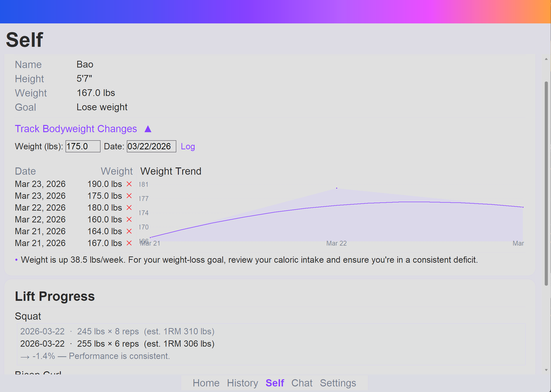
Task: Click the vertical scrollbar thumb
Action: click(x=546, y=183)
